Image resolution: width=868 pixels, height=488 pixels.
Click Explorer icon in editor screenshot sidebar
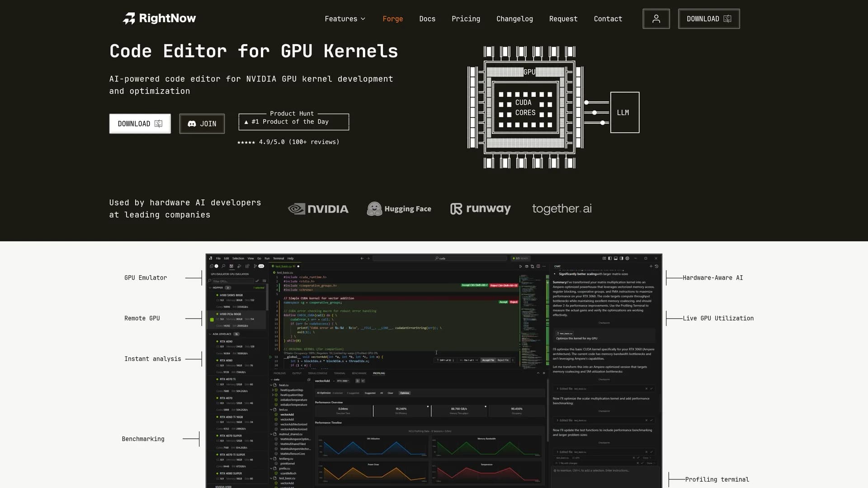[x=212, y=266]
